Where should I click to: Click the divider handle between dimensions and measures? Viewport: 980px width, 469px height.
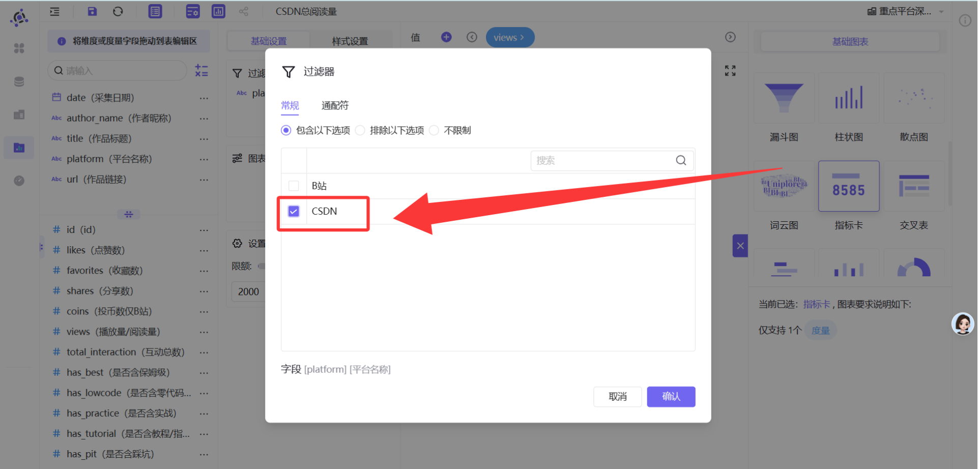[129, 214]
